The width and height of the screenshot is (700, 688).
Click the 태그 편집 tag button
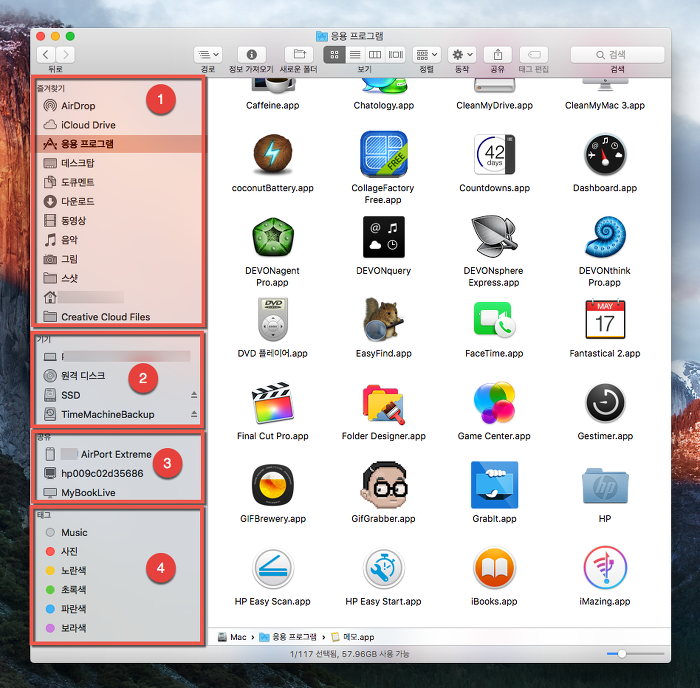[534, 54]
